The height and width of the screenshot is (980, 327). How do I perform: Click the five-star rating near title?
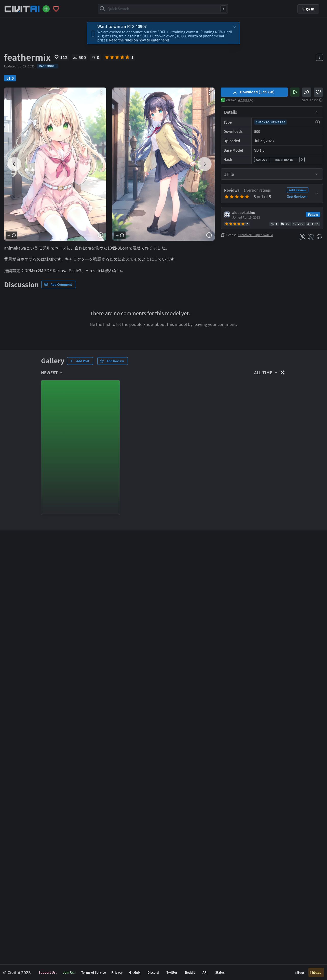pos(119,57)
